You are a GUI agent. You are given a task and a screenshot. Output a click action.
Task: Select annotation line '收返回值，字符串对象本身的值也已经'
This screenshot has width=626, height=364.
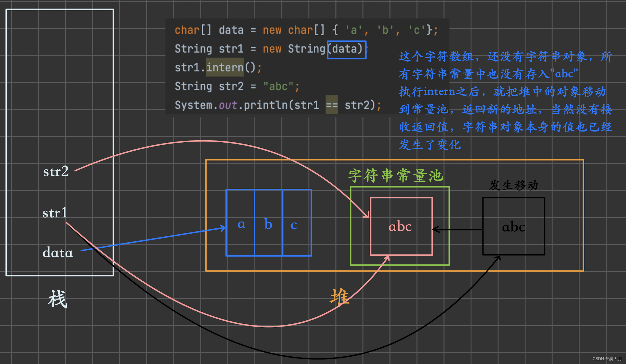click(506, 127)
